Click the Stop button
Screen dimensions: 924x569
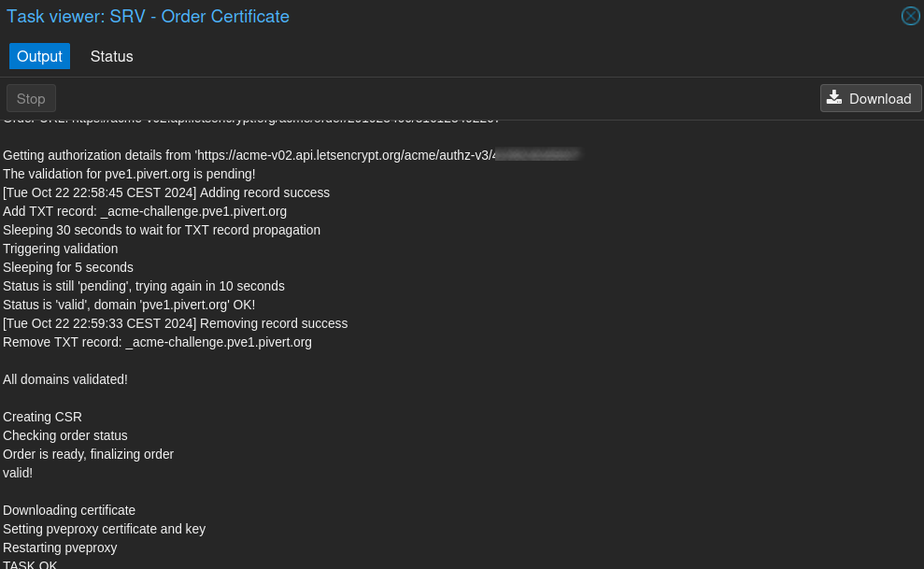point(31,98)
